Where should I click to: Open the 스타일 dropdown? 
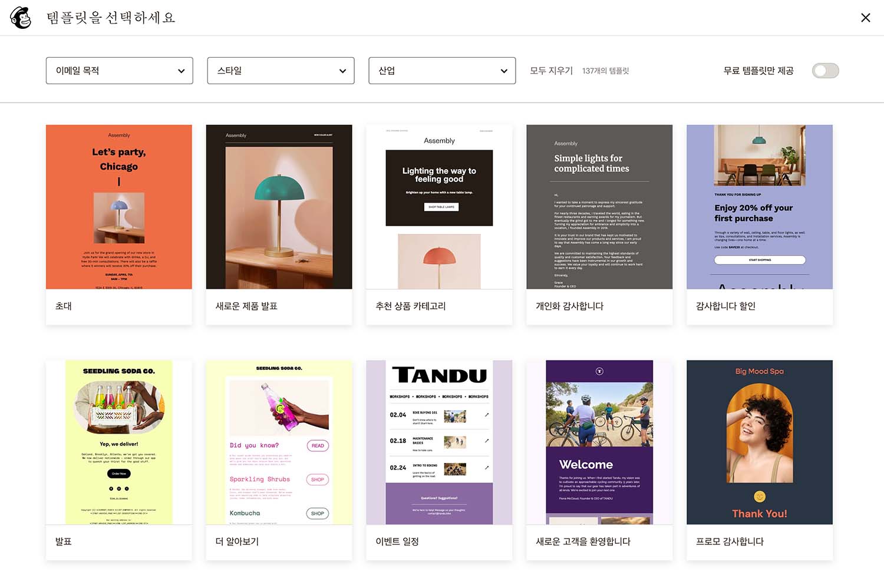281,71
